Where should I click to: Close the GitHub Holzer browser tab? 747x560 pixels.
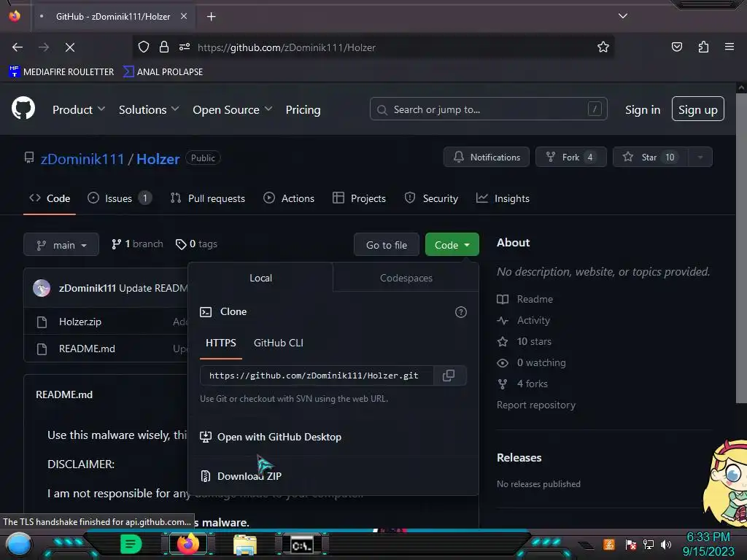(x=183, y=16)
